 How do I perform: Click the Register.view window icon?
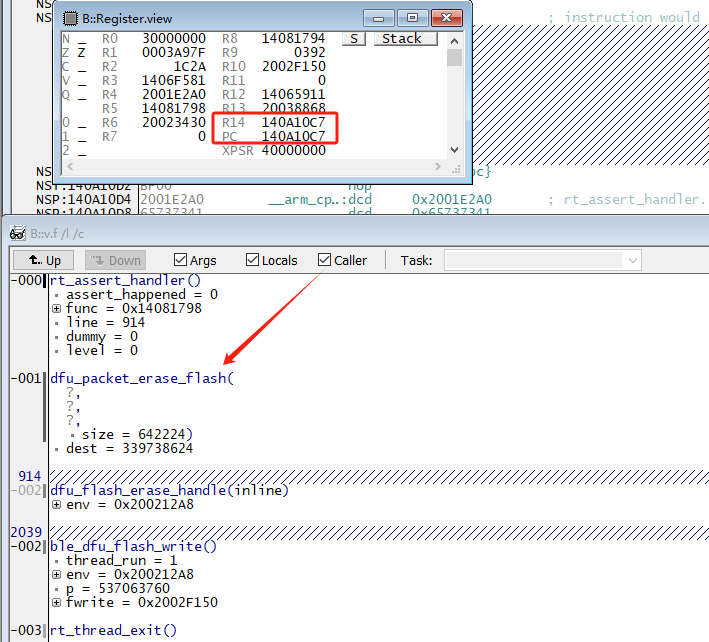click(x=70, y=19)
